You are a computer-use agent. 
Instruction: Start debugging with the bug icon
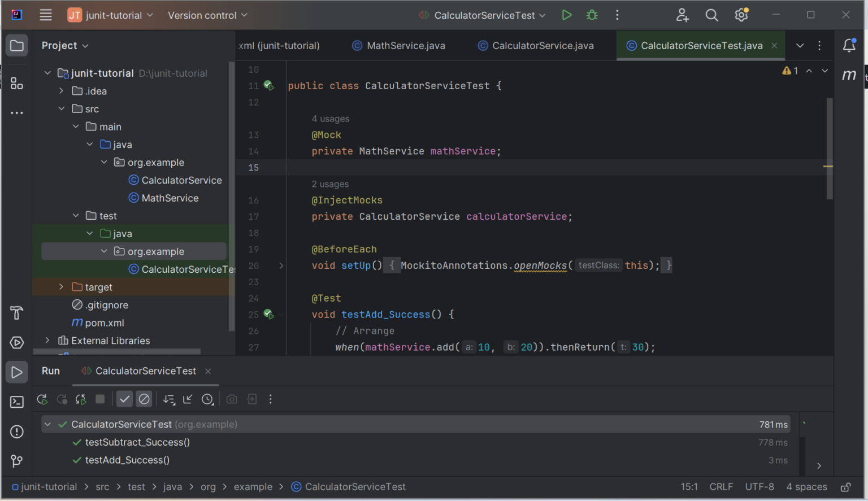(592, 15)
